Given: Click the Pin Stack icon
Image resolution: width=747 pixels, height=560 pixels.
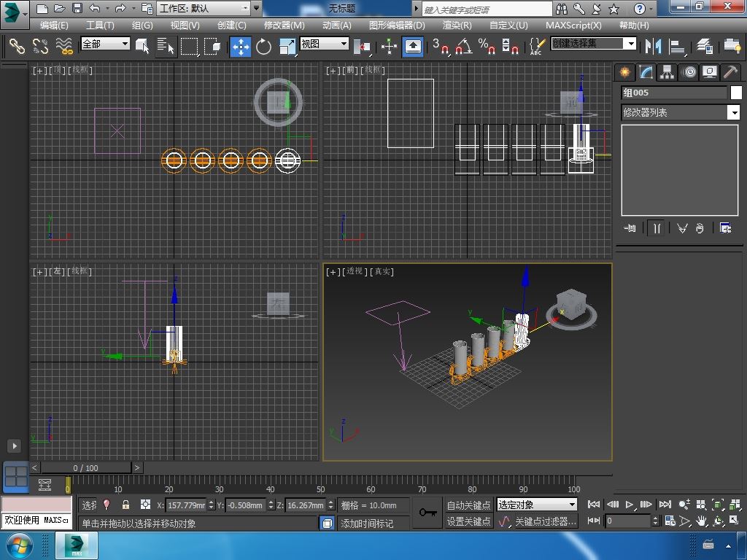Looking at the screenshot, I should click(630, 228).
